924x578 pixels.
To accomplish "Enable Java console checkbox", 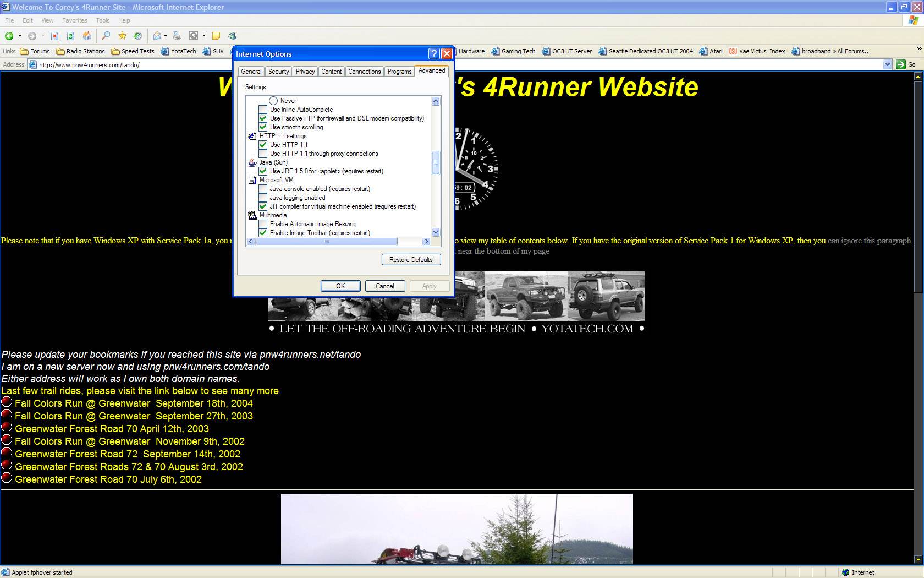I will [263, 189].
